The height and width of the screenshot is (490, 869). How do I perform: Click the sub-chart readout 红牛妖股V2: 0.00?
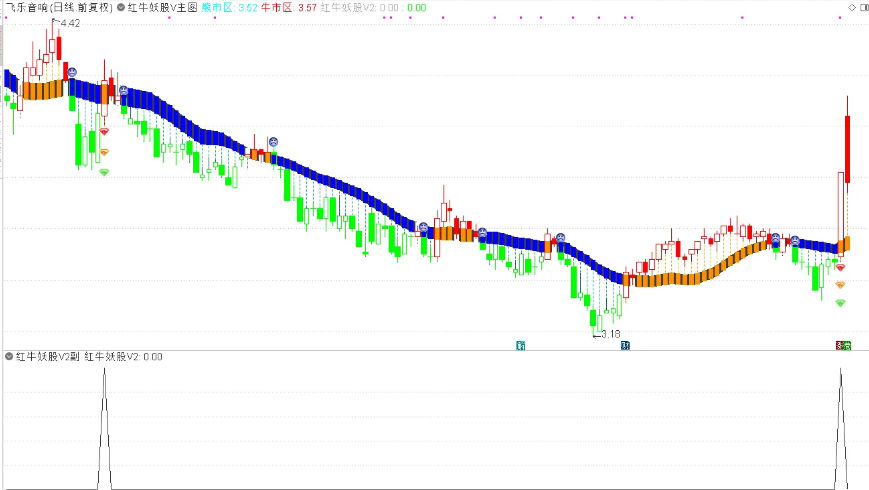point(123,356)
